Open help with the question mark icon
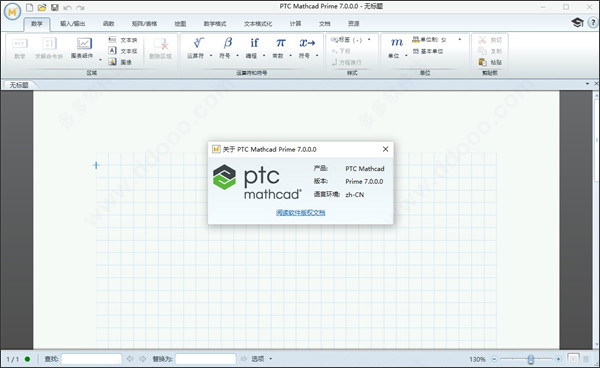Screen dimensions: 600x368 pos(593,23)
